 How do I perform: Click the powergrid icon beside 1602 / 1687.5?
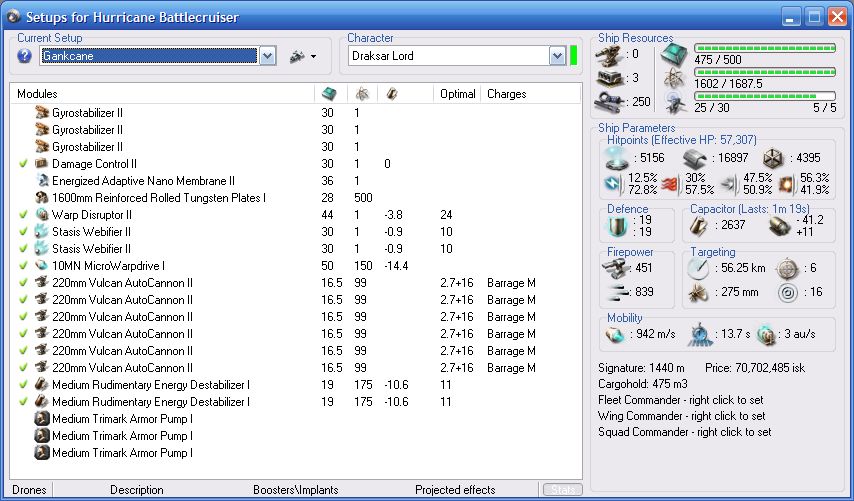(675, 79)
